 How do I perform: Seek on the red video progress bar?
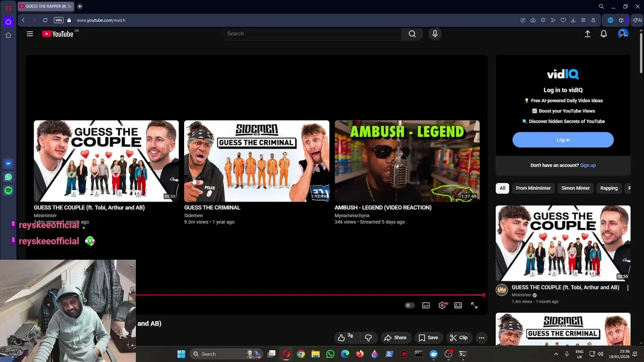310,295
